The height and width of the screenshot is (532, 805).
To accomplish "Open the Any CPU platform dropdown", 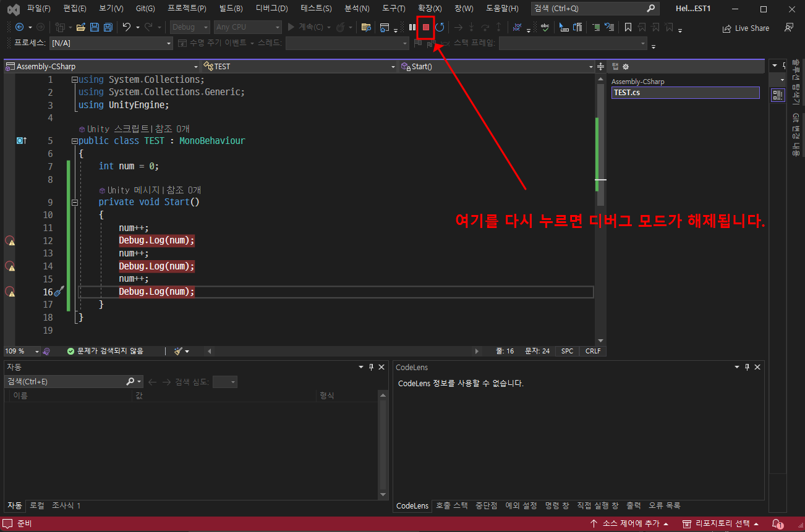I will coord(248,27).
